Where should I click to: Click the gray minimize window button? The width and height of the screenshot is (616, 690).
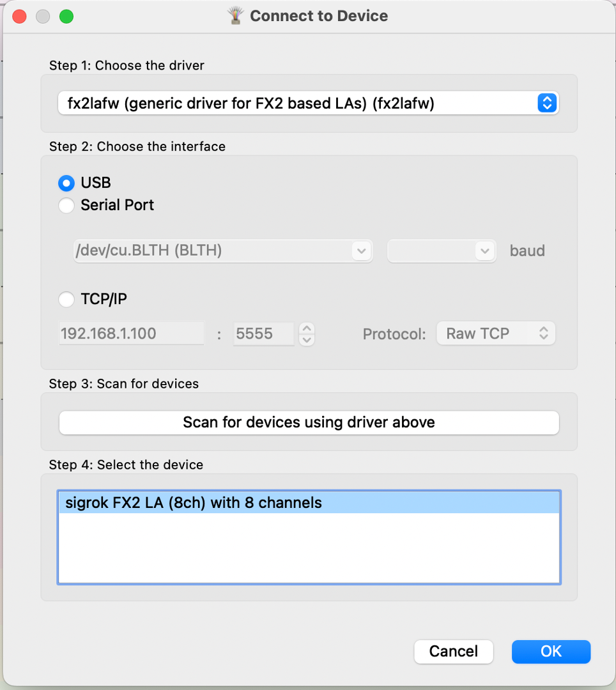coord(43,17)
